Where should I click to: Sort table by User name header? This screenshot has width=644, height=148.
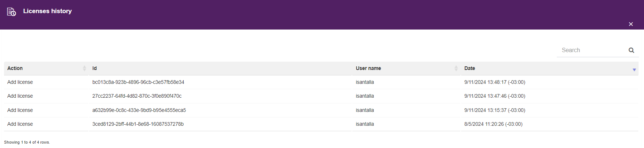(368, 68)
